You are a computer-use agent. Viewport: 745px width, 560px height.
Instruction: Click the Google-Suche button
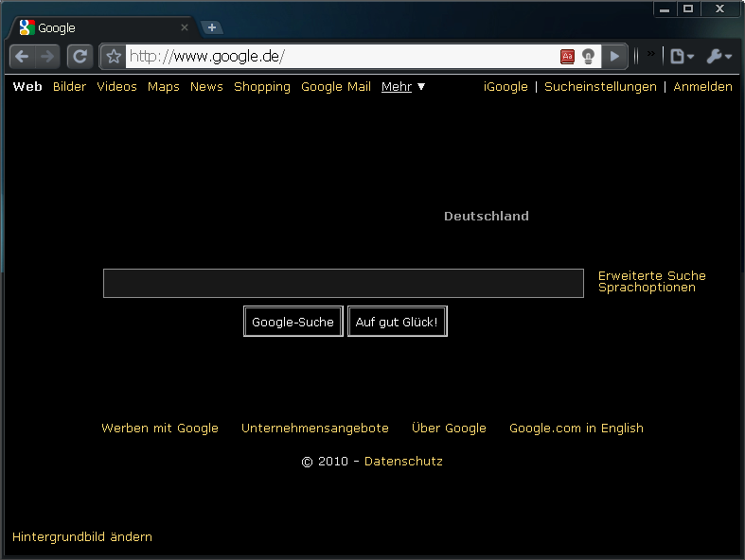293,322
